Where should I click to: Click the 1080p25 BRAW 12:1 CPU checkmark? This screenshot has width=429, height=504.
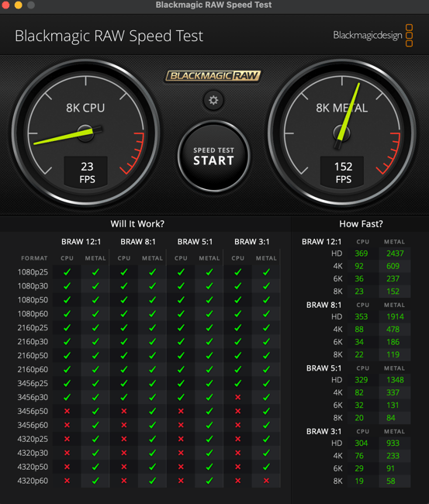click(x=67, y=272)
